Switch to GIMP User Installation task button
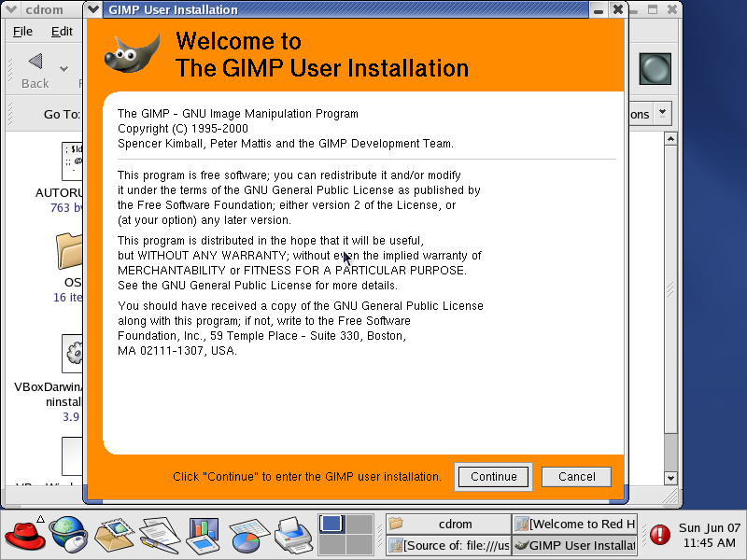The height and width of the screenshot is (560, 747). coord(574,545)
